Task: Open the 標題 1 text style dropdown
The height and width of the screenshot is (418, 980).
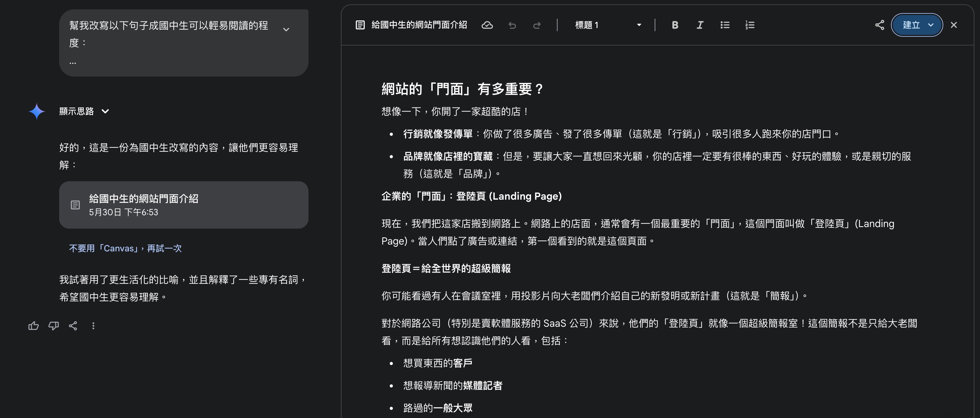Action: 608,25
